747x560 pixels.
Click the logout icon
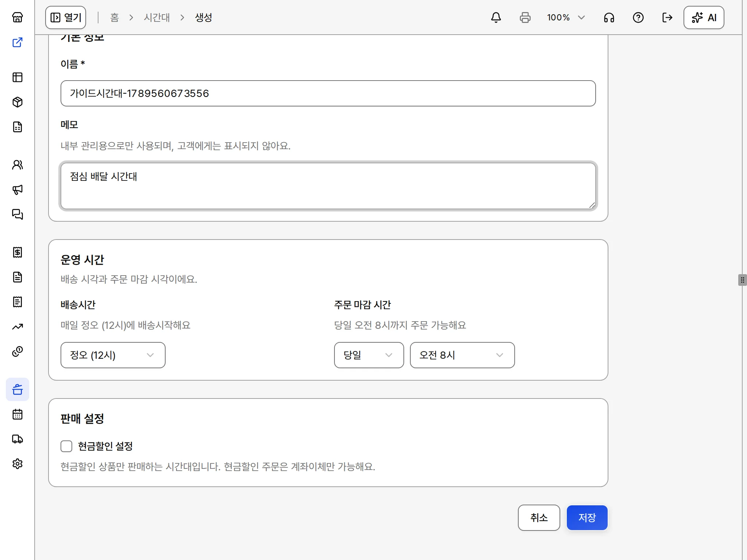point(667,17)
